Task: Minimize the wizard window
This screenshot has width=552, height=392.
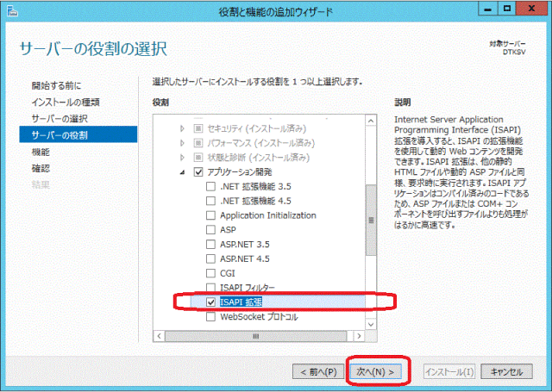Action: click(488, 9)
